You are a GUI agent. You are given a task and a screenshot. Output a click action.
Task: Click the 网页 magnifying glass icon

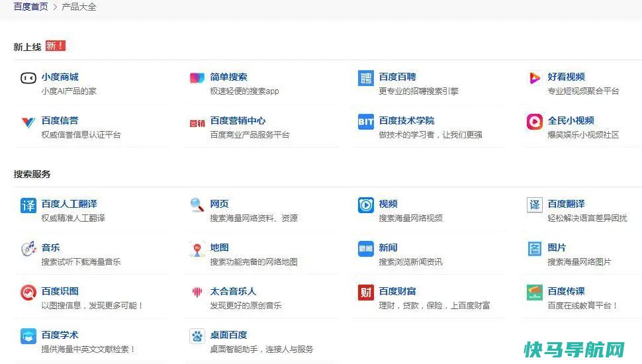197,205
